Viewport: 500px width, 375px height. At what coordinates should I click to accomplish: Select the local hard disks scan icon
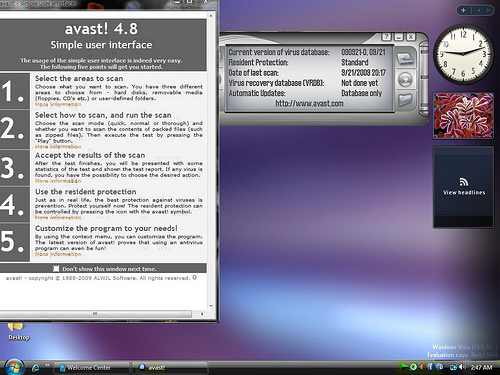(x=405, y=59)
